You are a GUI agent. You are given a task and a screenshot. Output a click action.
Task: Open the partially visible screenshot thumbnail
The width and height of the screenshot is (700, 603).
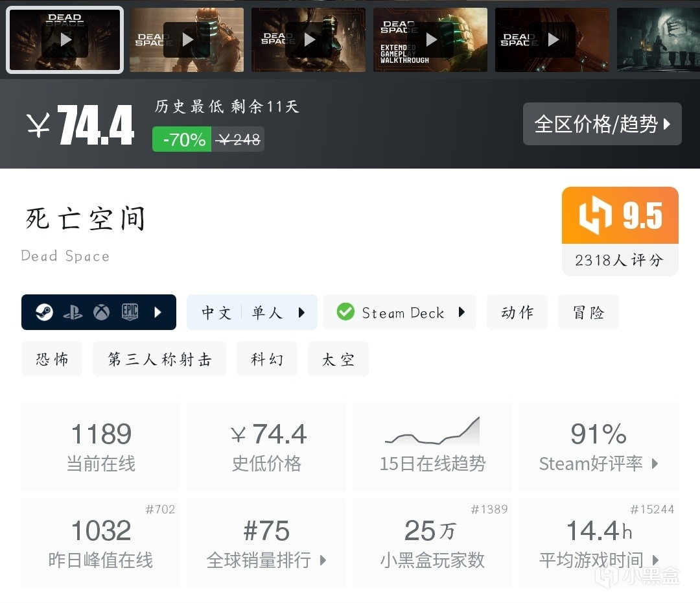coord(659,40)
